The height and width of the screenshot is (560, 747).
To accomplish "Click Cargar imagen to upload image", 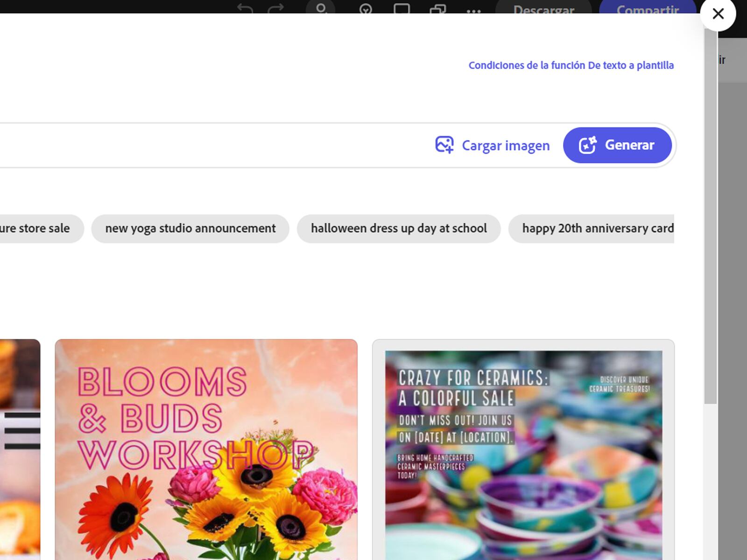I will [493, 145].
